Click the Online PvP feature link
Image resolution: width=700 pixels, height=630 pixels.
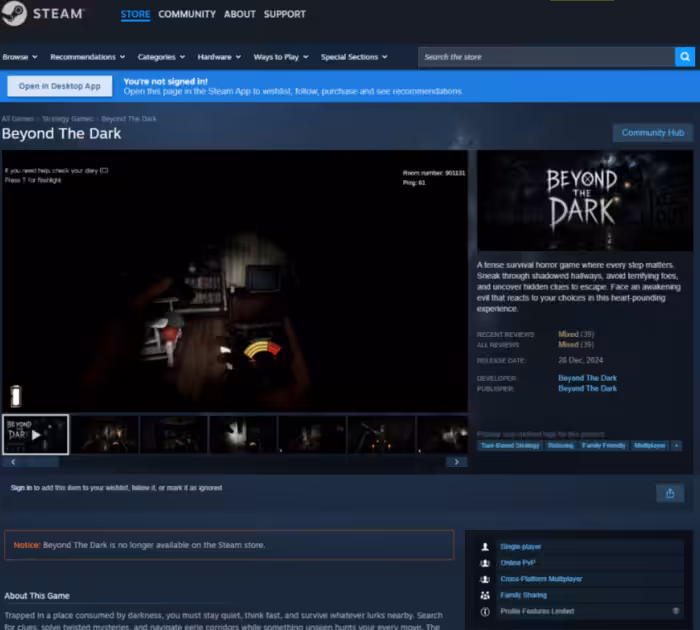[518, 563]
